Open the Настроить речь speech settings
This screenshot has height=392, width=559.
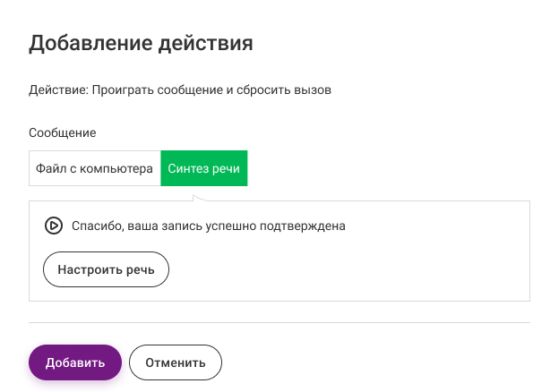pos(106,269)
